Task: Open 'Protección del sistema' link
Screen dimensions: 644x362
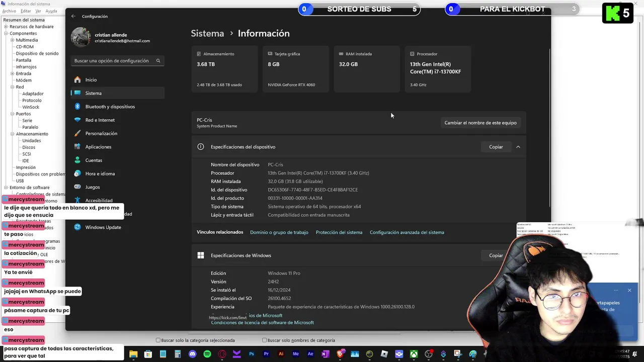Action: click(x=339, y=232)
